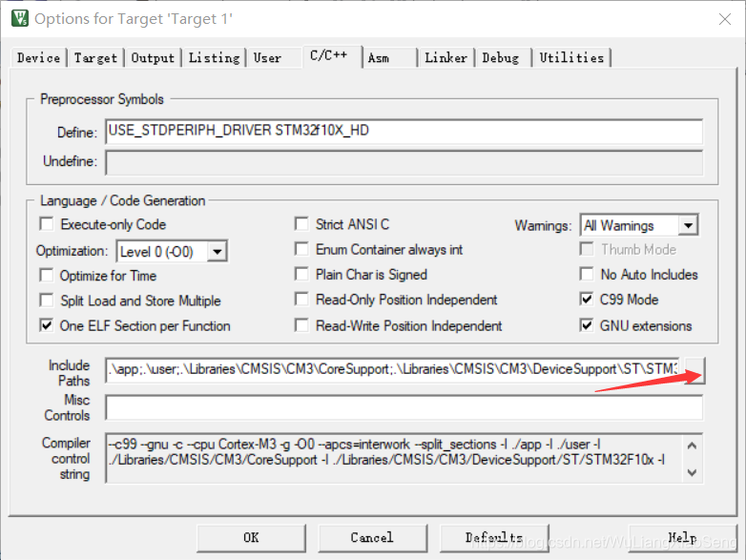Click the Misc Controls input field
The width and height of the screenshot is (746, 560).
click(x=404, y=407)
